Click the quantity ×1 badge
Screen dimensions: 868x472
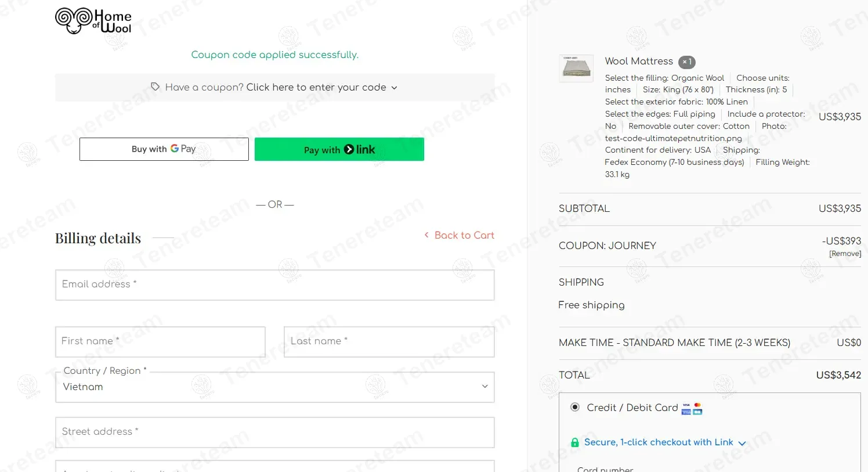point(687,62)
